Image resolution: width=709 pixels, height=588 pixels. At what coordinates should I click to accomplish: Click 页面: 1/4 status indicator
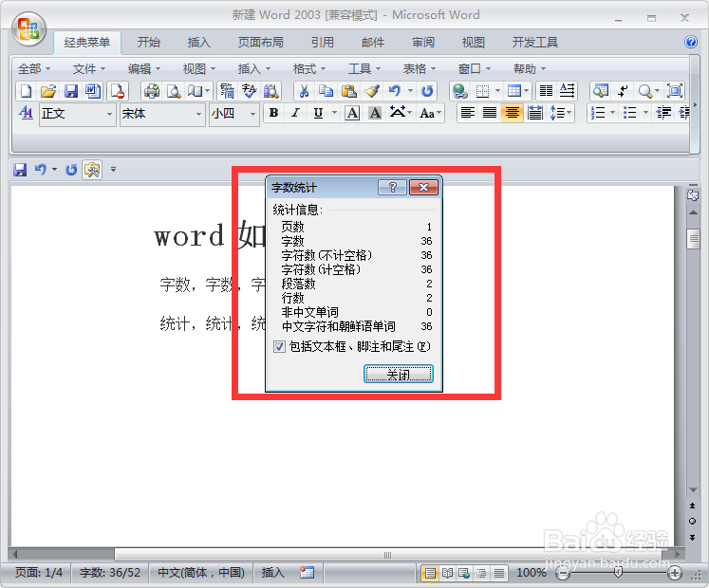pos(38,573)
